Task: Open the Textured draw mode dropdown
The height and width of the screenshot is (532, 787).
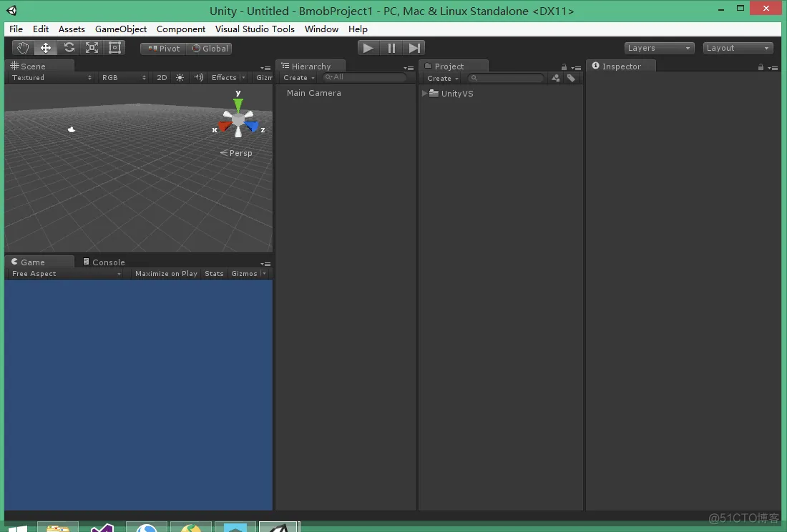Action: coord(52,78)
